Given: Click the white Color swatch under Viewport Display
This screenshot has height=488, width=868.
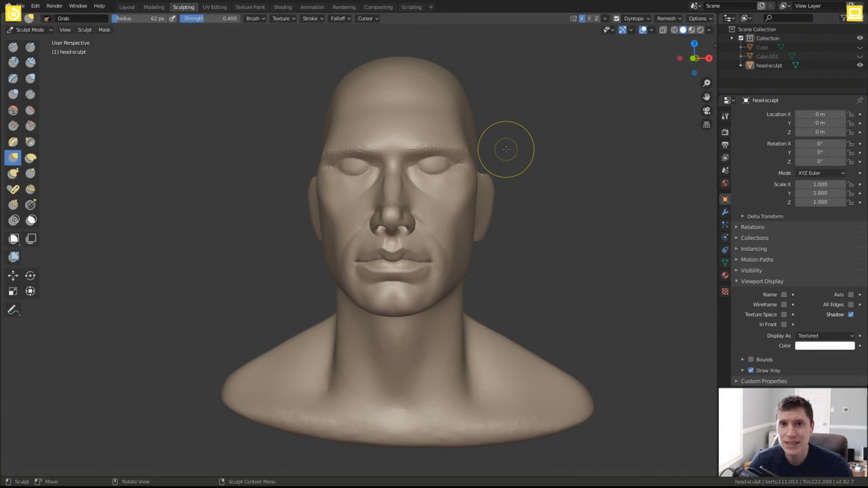Looking at the screenshot, I should (825, 346).
